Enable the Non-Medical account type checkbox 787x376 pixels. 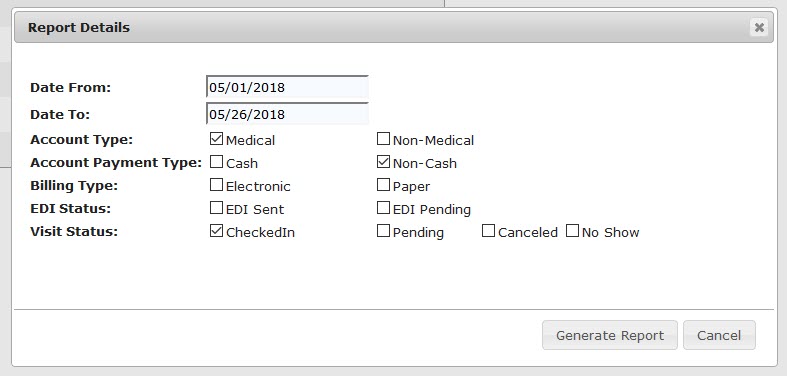383,139
